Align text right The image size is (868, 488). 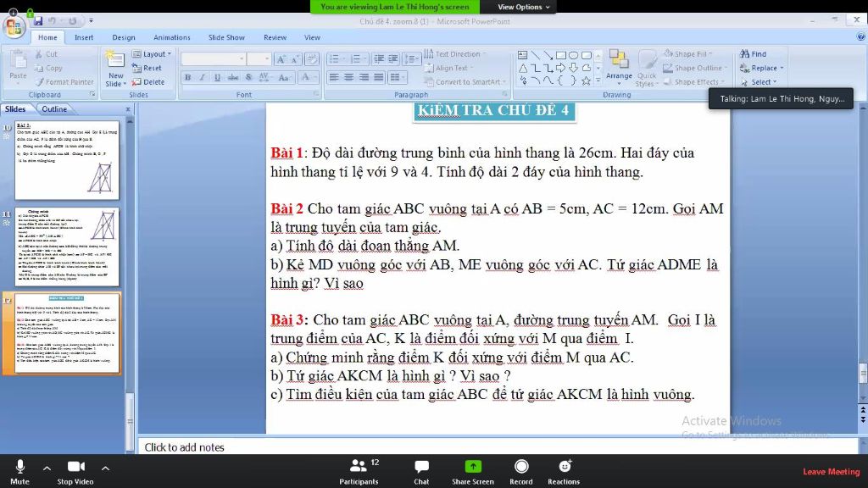(364, 77)
